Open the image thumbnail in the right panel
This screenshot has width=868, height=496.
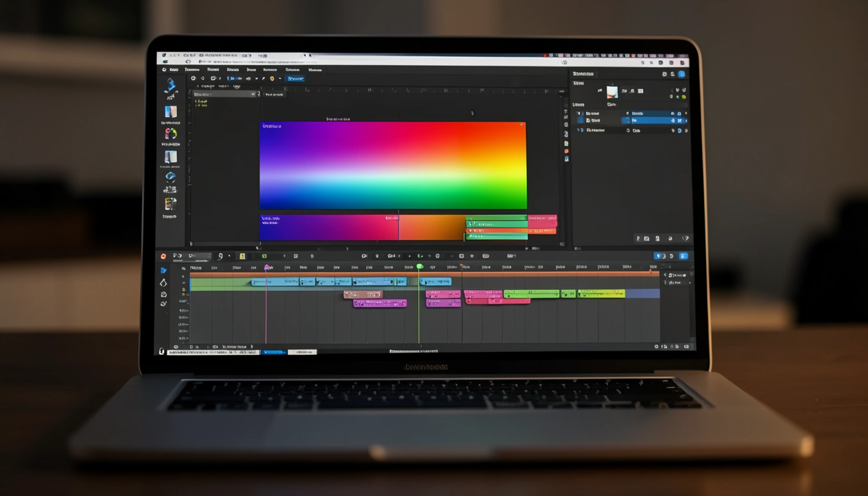coord(612,92)
